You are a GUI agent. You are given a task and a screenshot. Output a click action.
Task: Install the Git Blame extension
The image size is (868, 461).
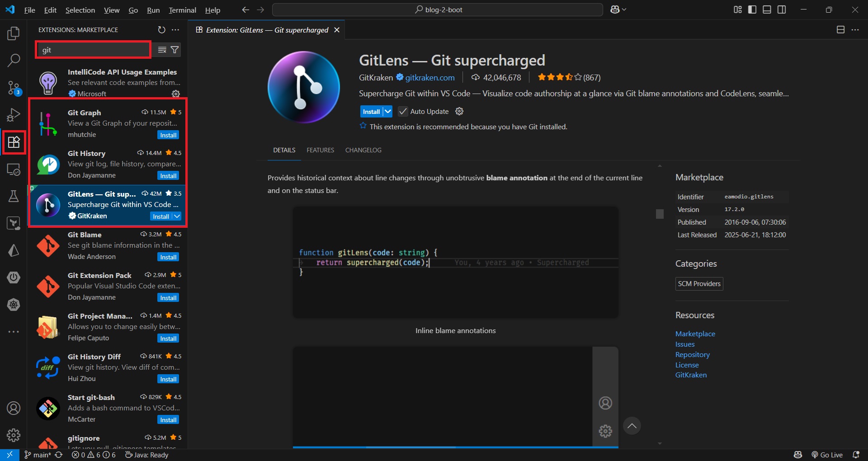coord(168,257)
